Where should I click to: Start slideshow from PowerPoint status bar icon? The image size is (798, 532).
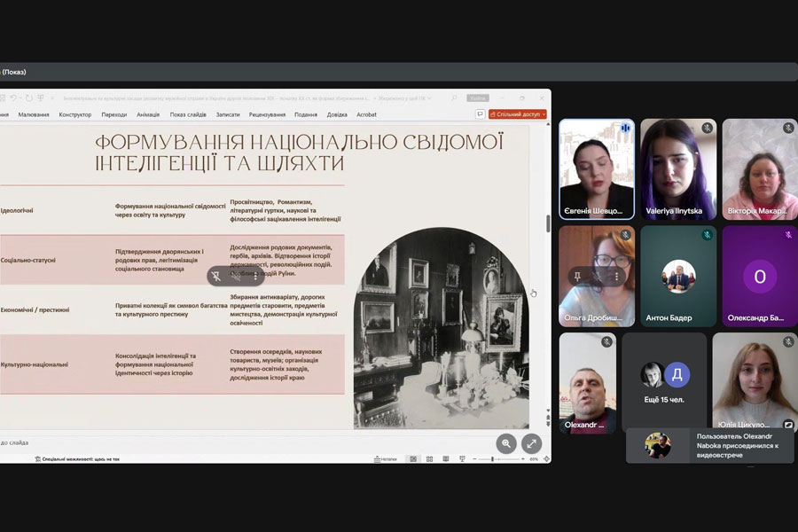coord(462,459)
